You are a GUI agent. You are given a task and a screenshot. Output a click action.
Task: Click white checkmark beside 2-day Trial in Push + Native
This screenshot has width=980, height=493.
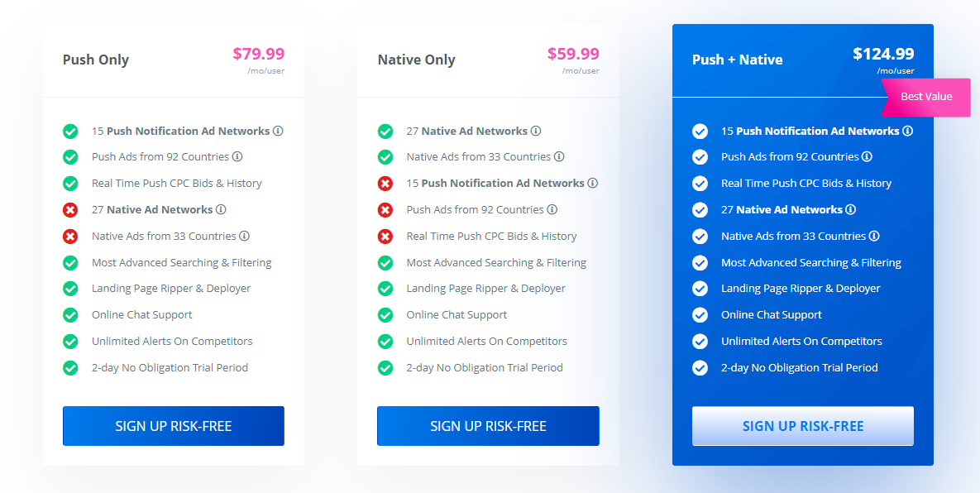point(700,367)
